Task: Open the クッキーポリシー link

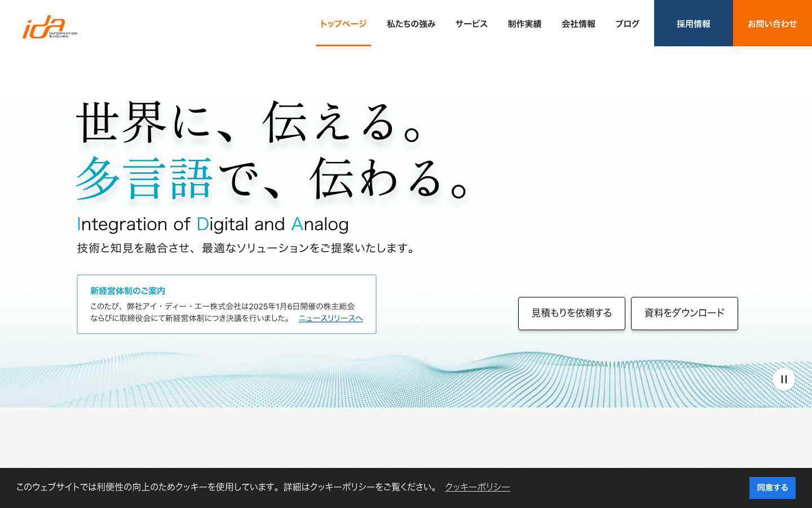Action: click(x=478, y=487)
